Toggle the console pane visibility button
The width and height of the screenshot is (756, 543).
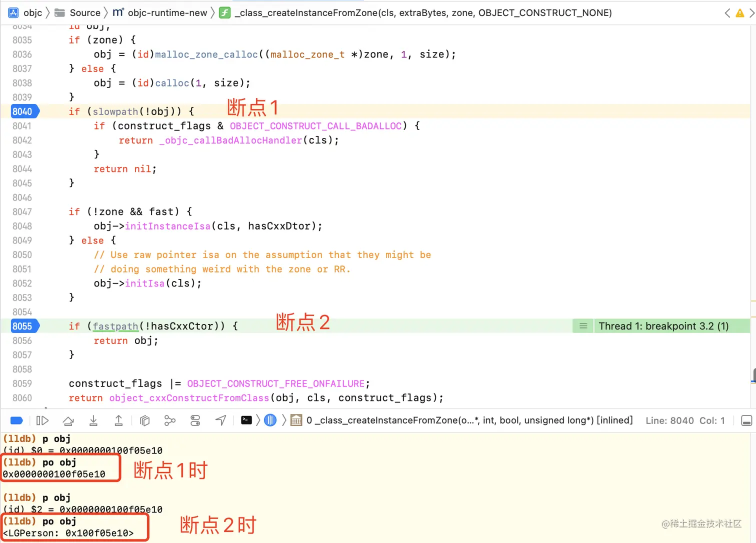click(x=746, y=420)
